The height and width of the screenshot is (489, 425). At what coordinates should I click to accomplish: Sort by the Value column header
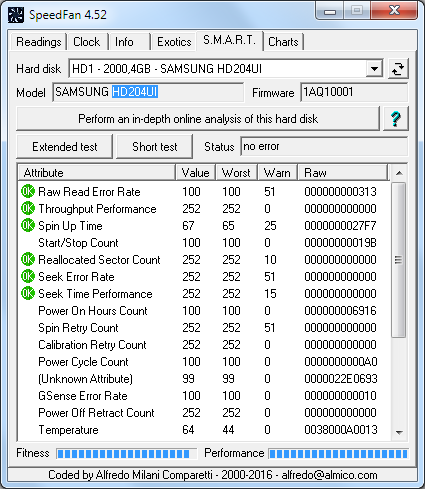(x=196, y=173)
